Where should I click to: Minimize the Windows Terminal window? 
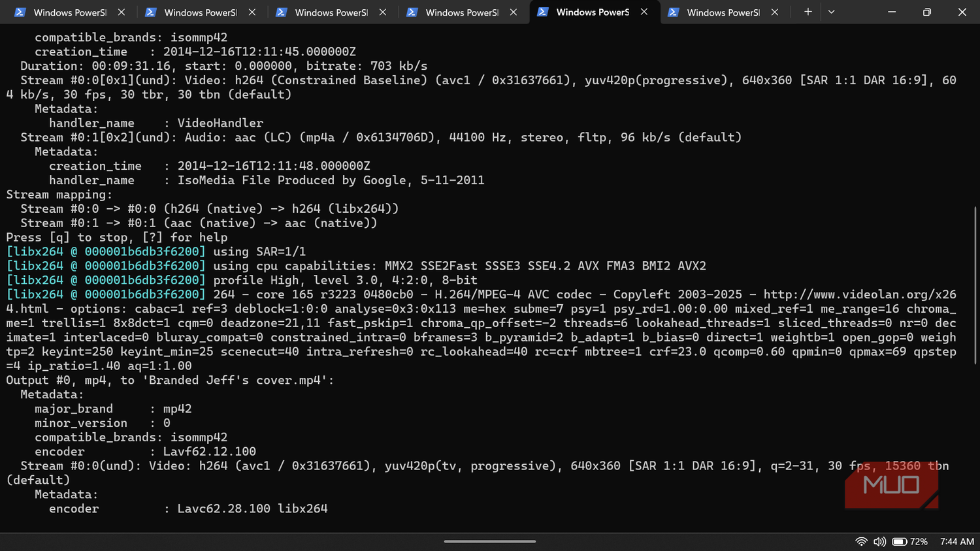[x=892, y=12]
